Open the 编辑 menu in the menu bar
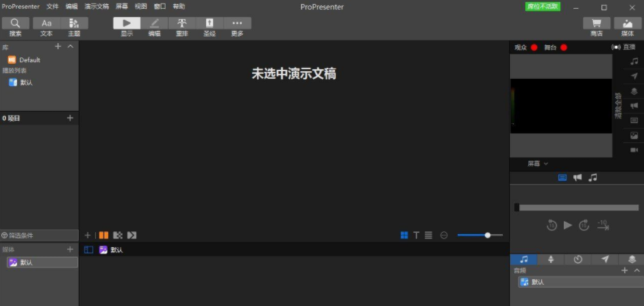This screenshot has height=306, width=644. pos(71,7)
